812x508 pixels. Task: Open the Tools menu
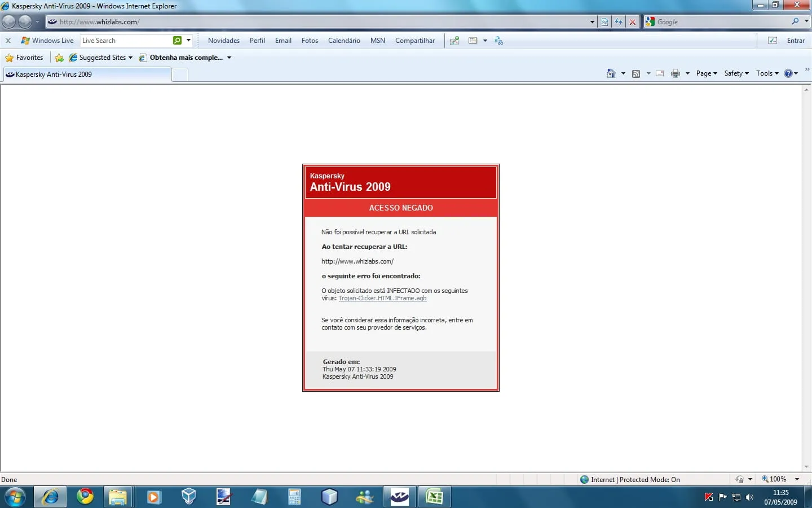tap(767, 73)
